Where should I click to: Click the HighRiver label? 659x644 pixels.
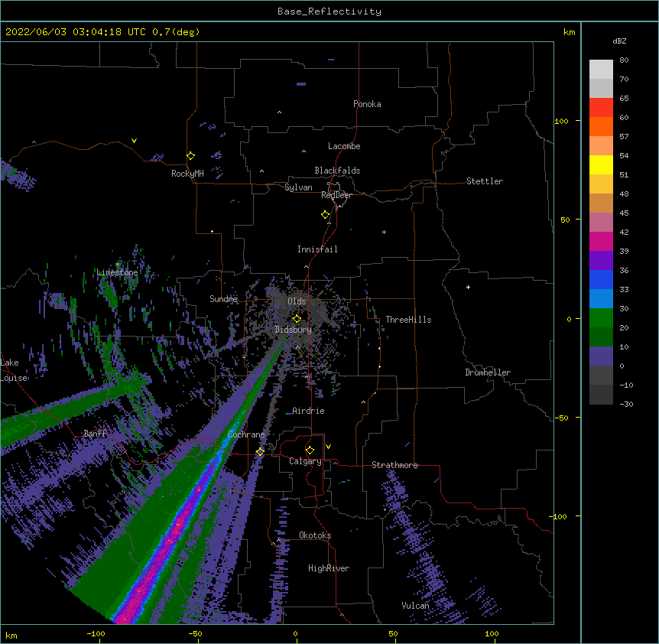click(x=329, y=568)
